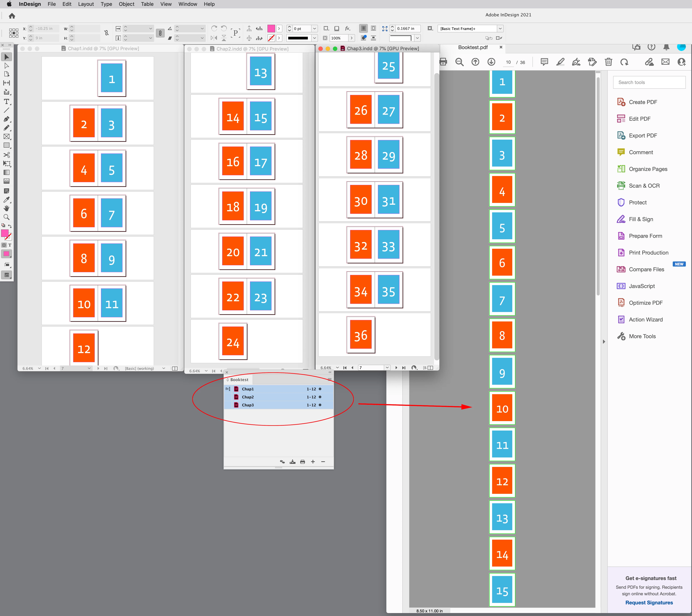Open the stroke weight 0 pt dropdown
Screen dimensions: 692x616
[x=315, y=29]
